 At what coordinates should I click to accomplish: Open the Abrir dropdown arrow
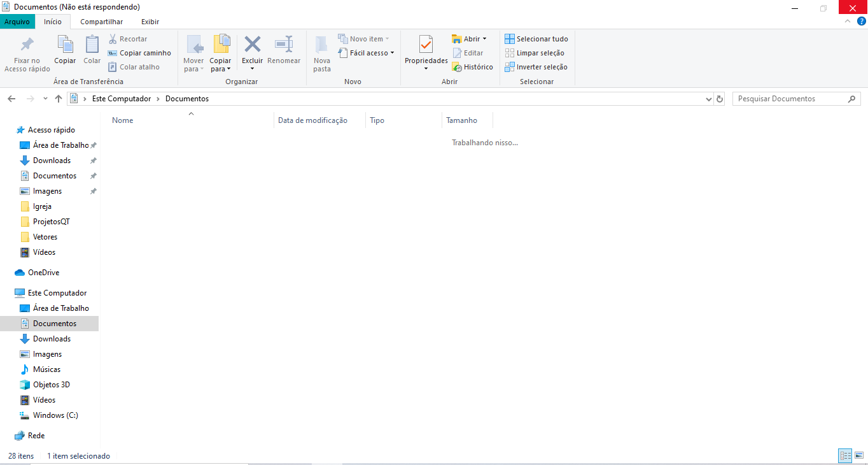484,39
